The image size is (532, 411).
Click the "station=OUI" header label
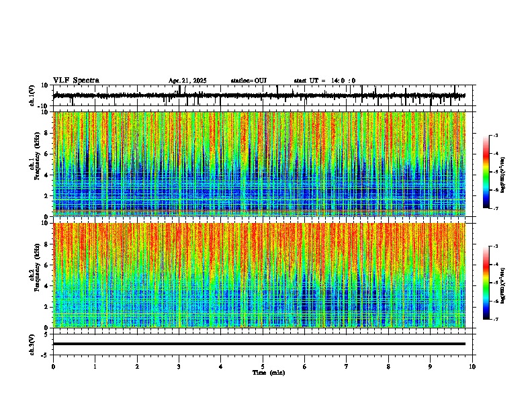(249, 81)
